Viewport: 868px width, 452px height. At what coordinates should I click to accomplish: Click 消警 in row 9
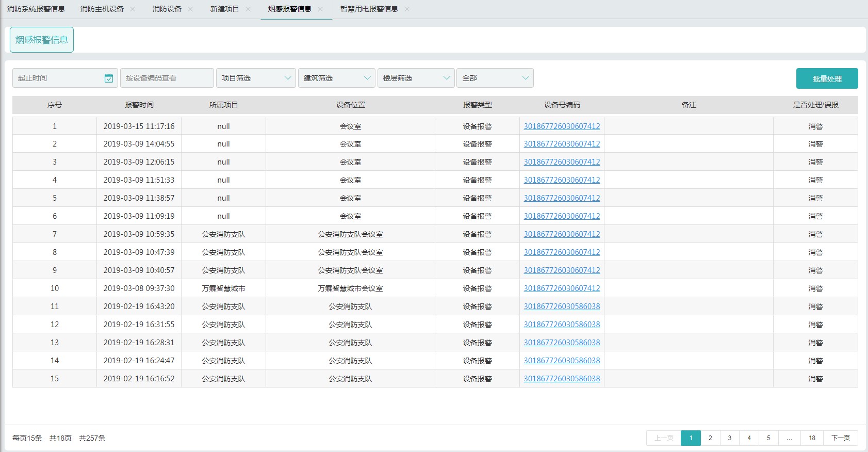(x=815, y=270)
